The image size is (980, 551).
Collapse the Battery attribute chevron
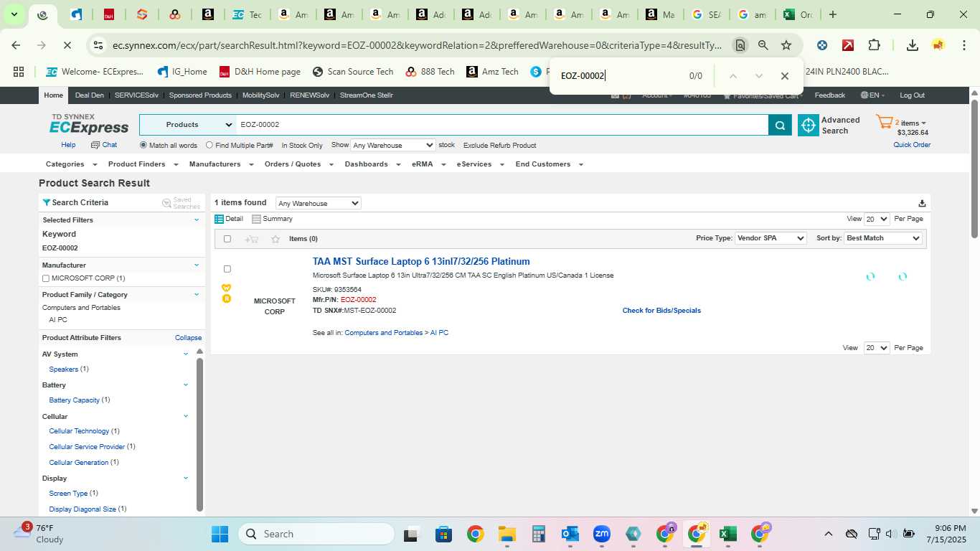[x=186, y=385]
